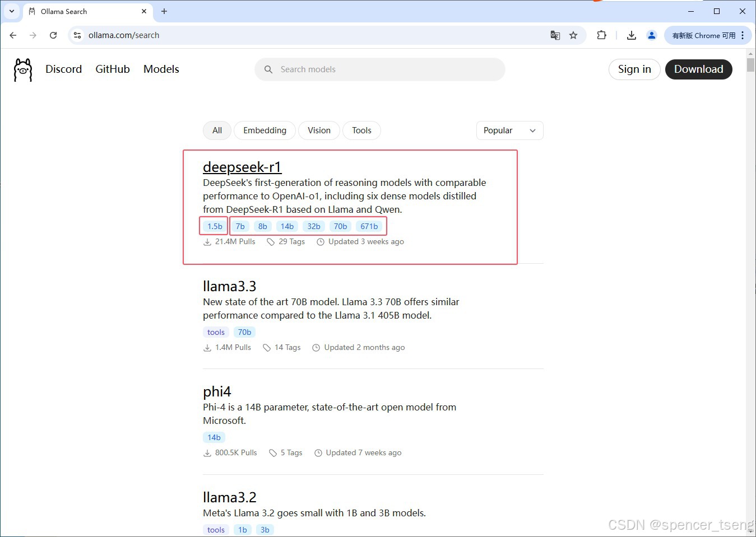Select the Vision filter
This screenshot has height=537, width=756.
click(319, 130)
